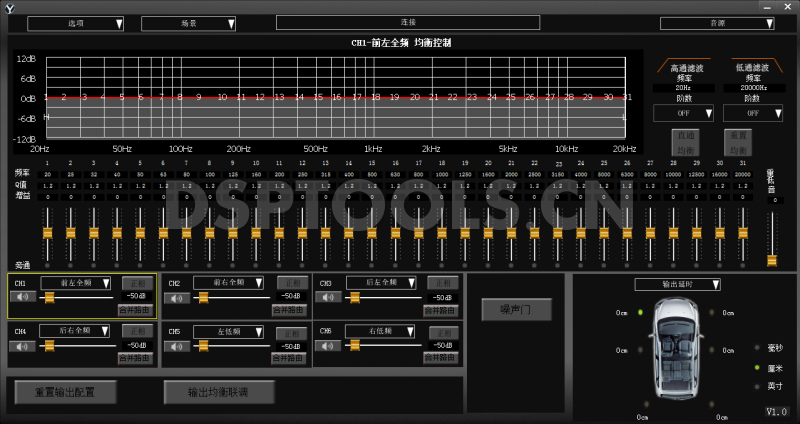800x424 pixels.
Task: Expand the high-pass filter 阶数 dropdown
Action: 683,114
